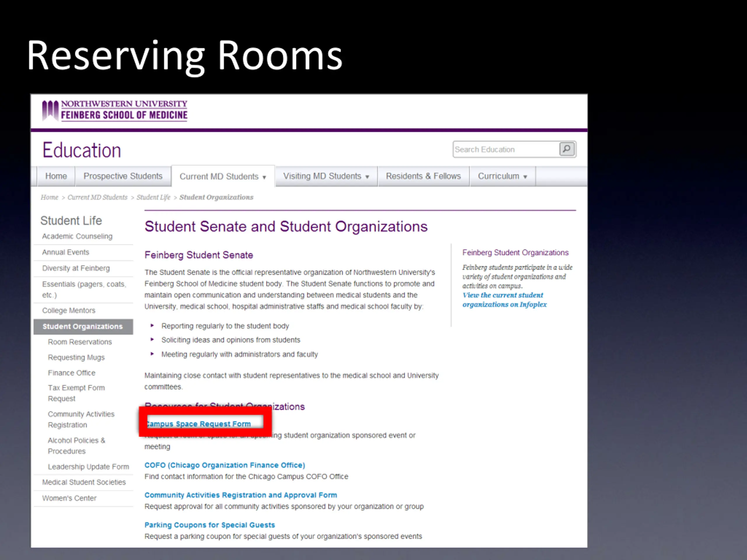Focus the Search Education input field

(x=506, y=149)
